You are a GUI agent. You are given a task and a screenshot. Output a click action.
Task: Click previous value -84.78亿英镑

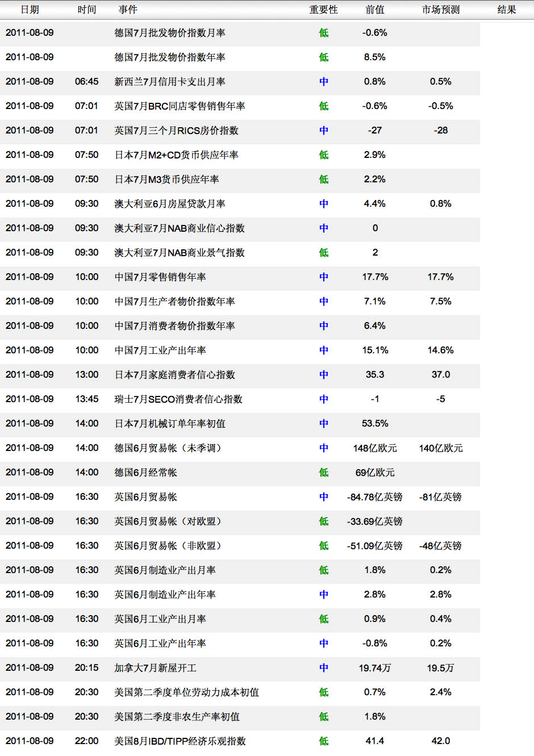[x=375, y=497]
